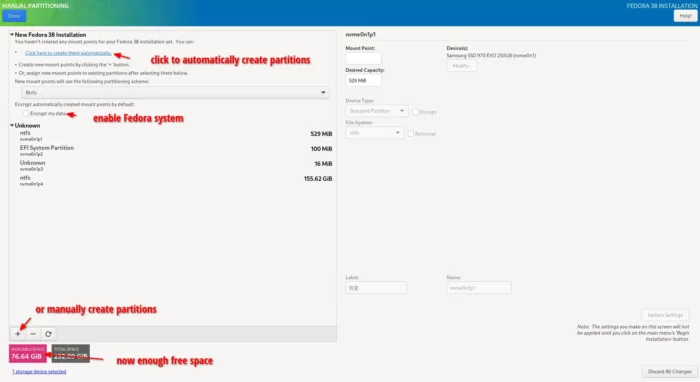Viewport: 700px width, 382px height.
Task: Click the Desired Capacity field showing 529 MiB
Action: pyautogui.click(x=363, y=80)
